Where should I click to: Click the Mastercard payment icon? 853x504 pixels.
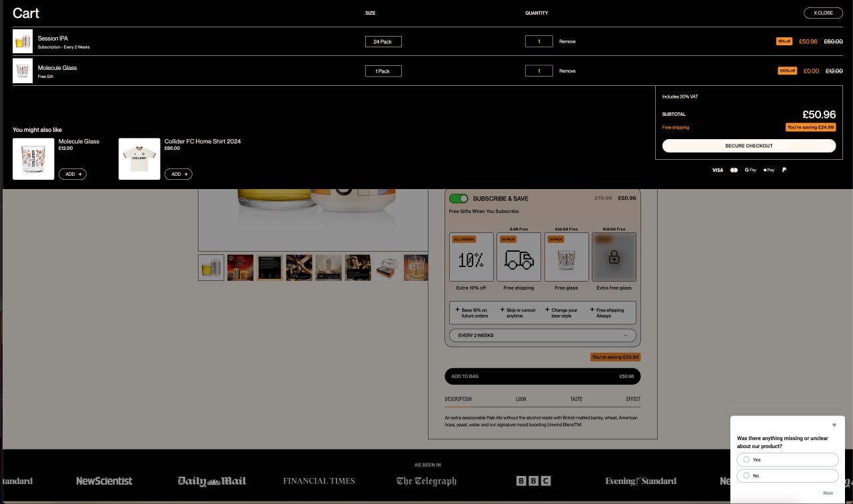pos(734,170)
